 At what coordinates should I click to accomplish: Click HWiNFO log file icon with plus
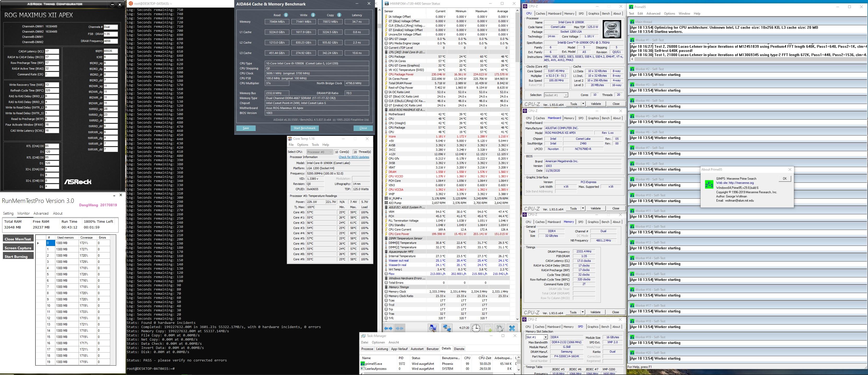click(x=488, y=328)
